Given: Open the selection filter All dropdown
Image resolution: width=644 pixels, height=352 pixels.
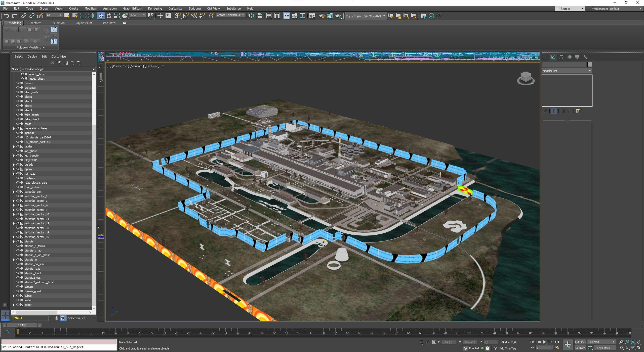Looking at the screenshot, I should click(x=54, y=15).
